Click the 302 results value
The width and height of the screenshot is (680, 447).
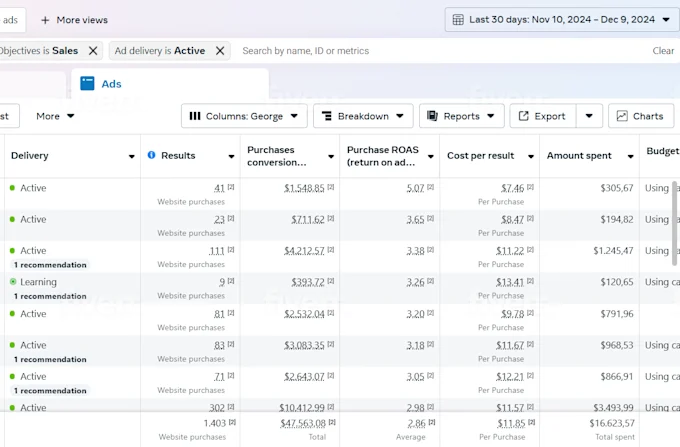coord(217,408)
